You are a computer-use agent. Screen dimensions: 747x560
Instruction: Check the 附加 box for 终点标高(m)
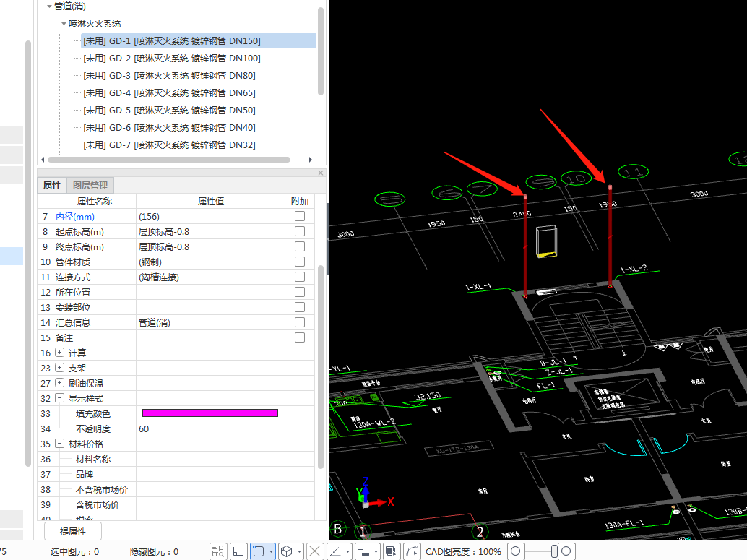[x=300, y=247]
